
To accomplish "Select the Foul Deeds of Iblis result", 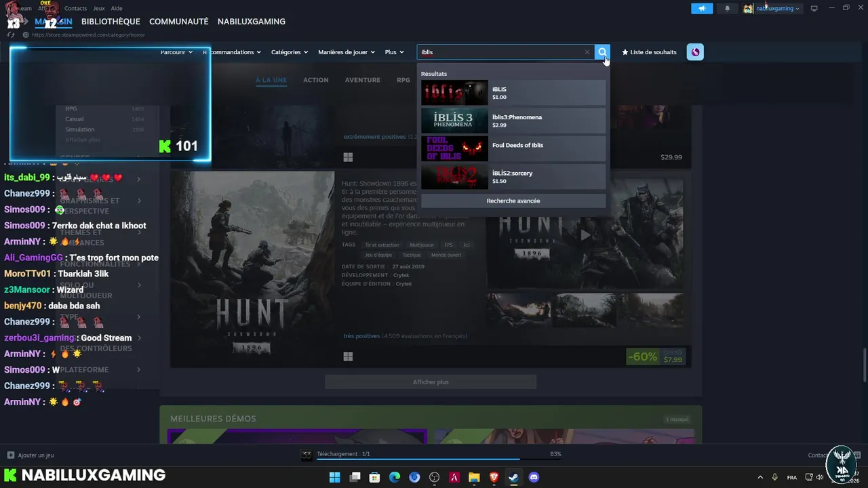I will point(513,148).
